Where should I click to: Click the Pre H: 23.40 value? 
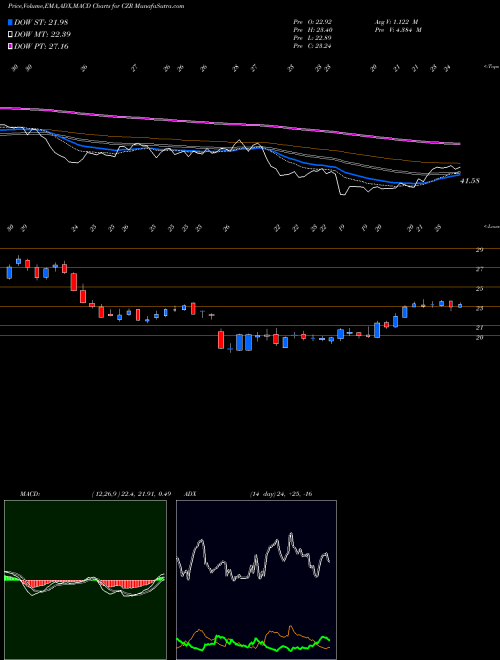coord(312,30)
